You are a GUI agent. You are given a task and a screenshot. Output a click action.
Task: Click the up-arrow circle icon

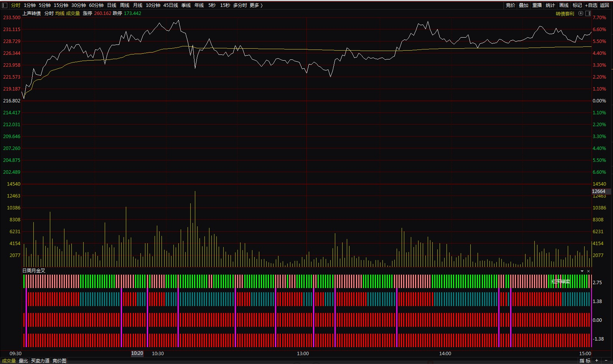click(581, 13)
